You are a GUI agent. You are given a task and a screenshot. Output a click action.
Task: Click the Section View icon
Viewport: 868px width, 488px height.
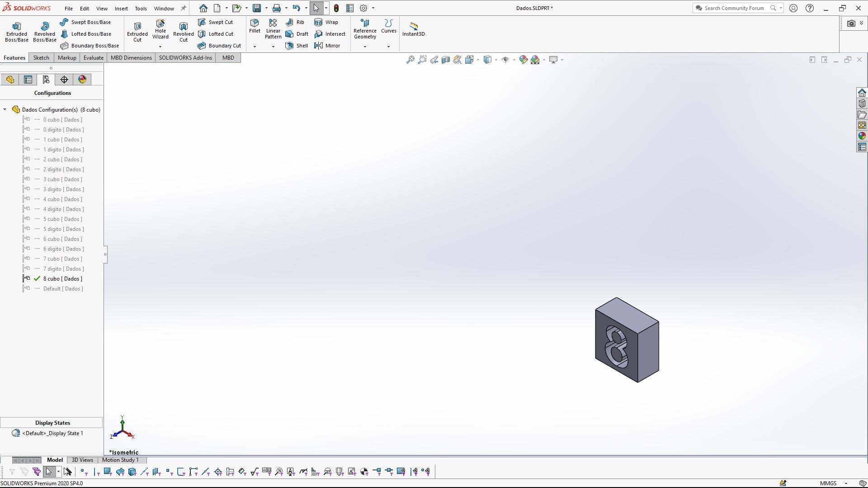(x=446, y=60)
